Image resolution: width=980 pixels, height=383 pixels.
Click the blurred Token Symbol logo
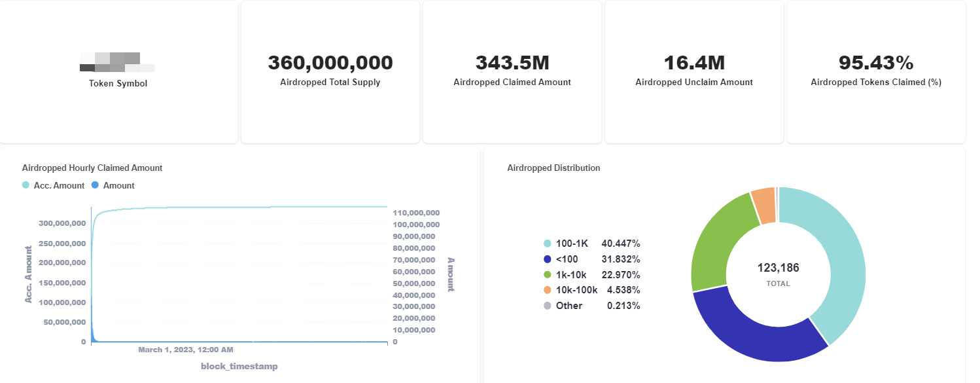coord(118,64)
